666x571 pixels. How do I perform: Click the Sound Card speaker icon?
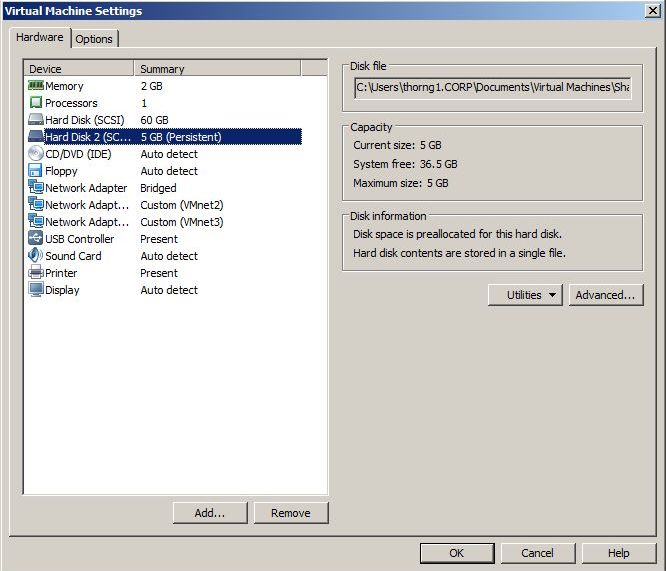tap(36, 256)
